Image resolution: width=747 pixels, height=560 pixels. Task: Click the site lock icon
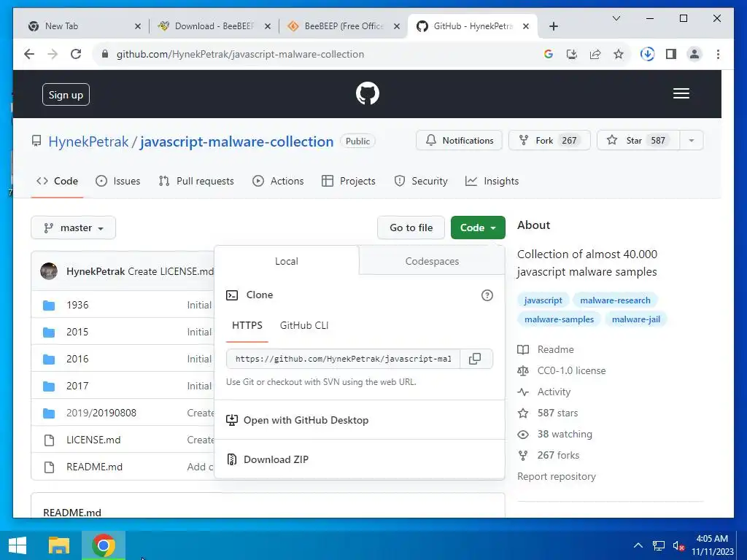(105, 54)
